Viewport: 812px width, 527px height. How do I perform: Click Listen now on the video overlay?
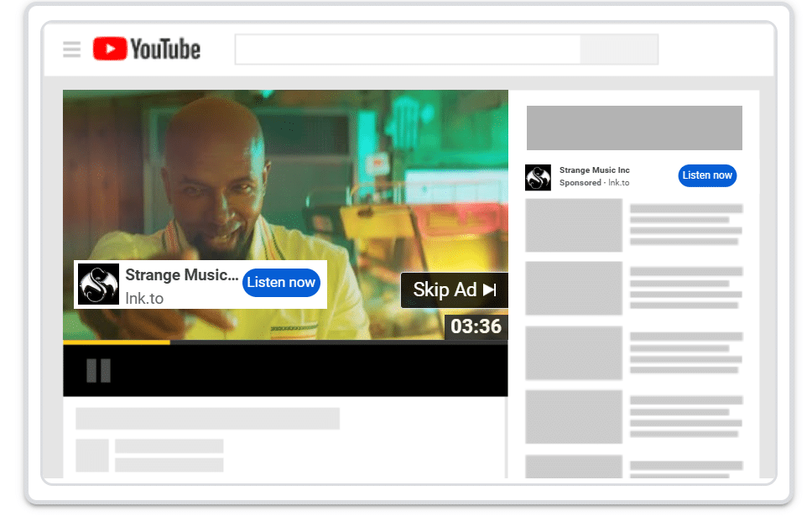(281, 283)
